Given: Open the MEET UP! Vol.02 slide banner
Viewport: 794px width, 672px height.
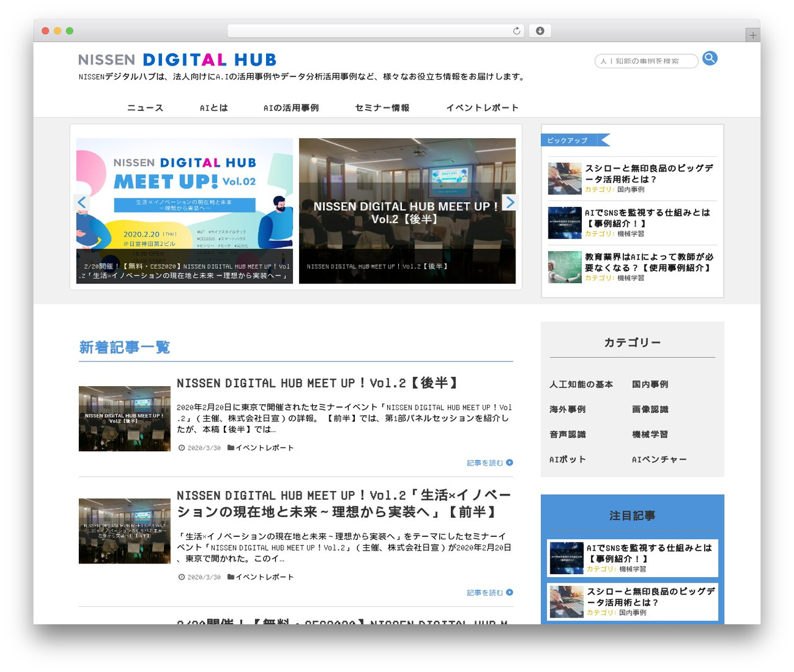Looking at the screenshot, I should [185, 211].
